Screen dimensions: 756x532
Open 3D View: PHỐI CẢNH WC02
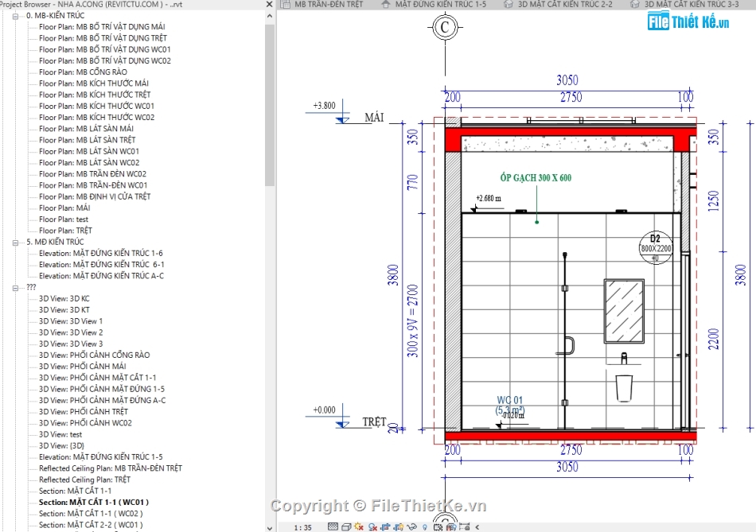click(x=85, y=423)
